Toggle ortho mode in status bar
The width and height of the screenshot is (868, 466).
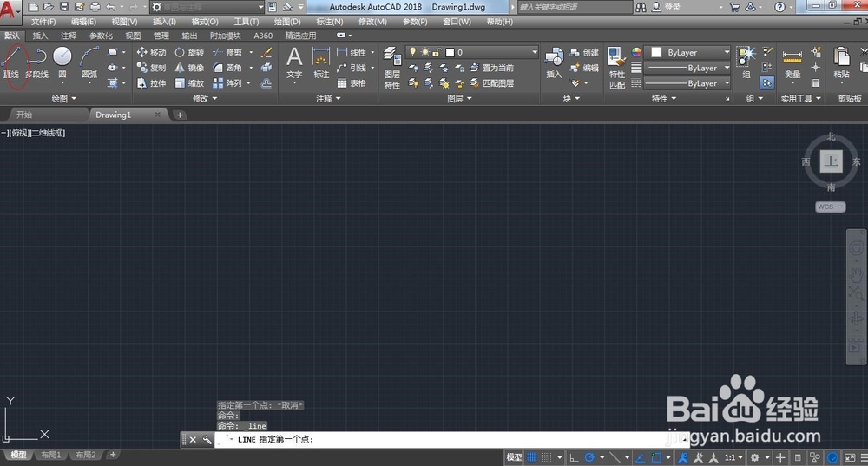click(x=574, y=457)
